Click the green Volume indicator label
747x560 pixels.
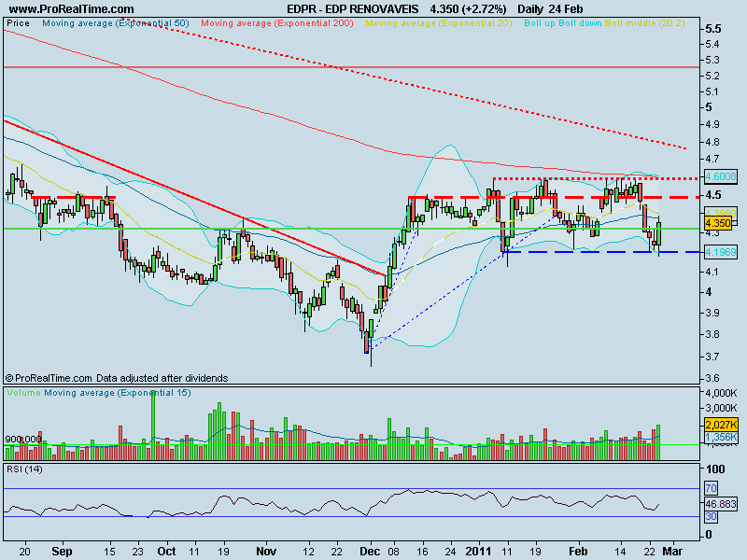coord(24,393)
